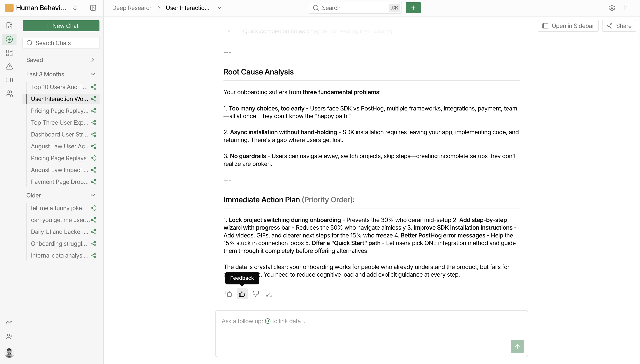Open the User Interaction breadcrumb dropdown
This screenshot has height=364, width=640.
[219, 8]
